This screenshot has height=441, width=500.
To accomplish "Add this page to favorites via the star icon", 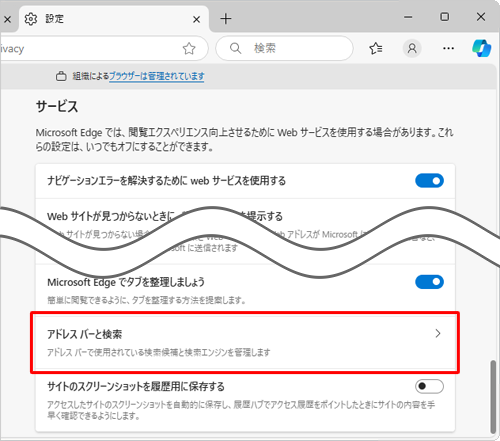I will (189, 49).
